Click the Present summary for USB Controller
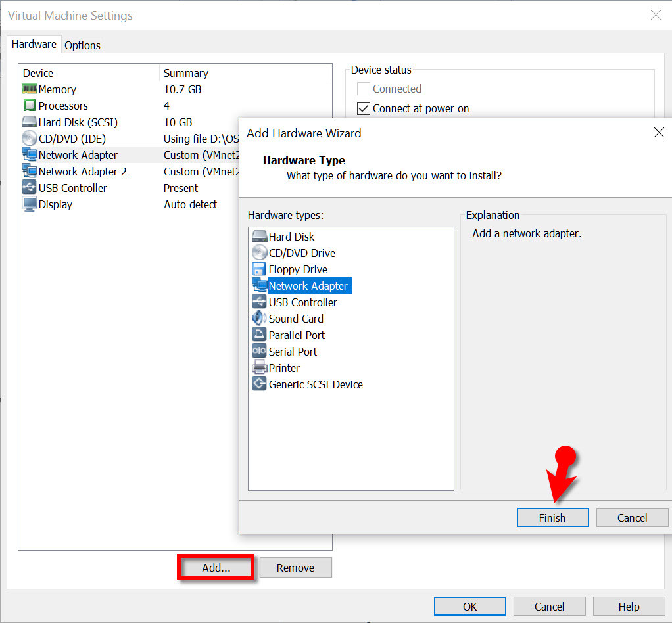 pos(180,188)
